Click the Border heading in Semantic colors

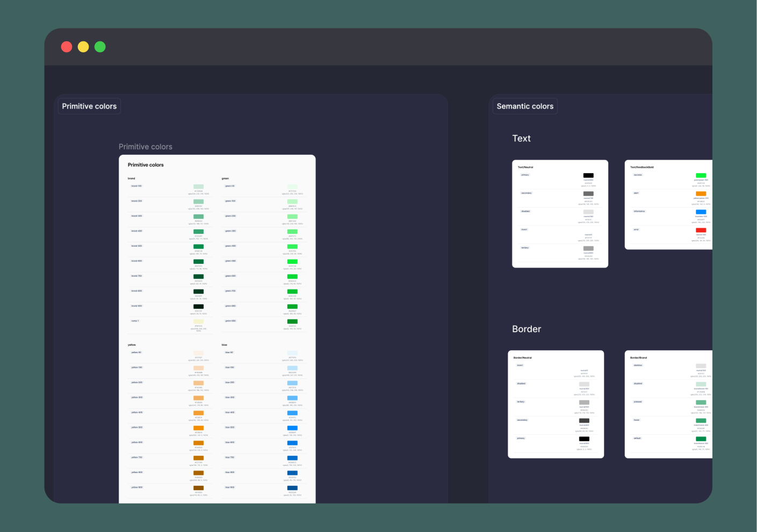[527, 329]
